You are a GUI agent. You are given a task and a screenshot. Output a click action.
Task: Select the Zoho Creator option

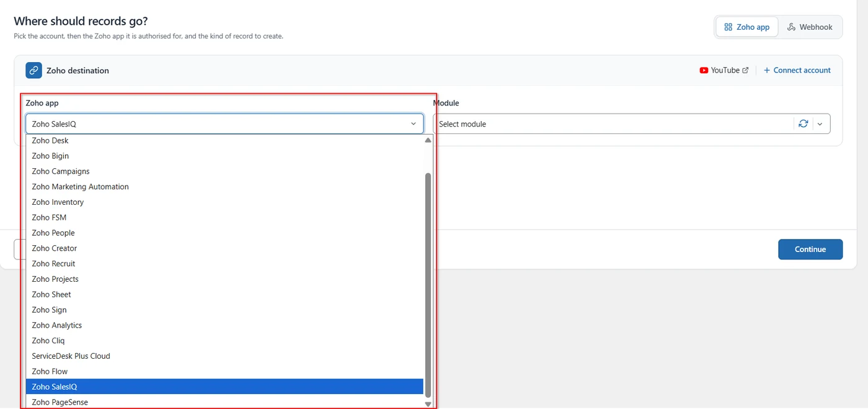(224, 248)
